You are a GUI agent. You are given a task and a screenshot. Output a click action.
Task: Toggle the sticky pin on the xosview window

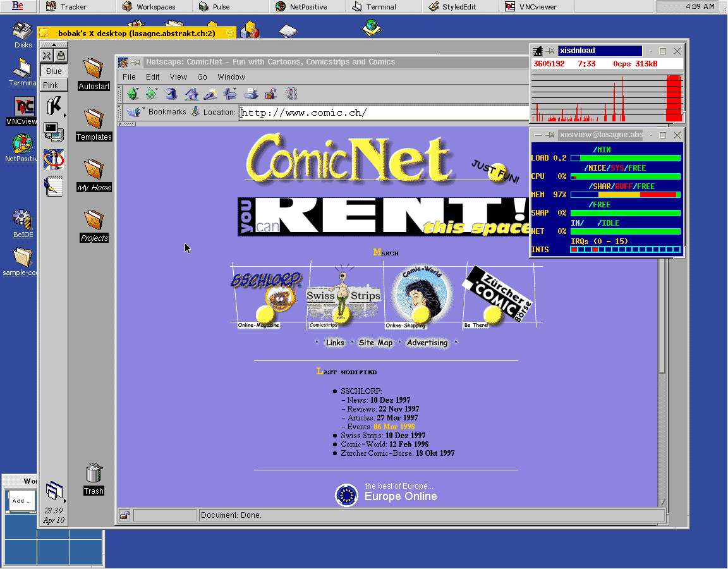pyautogui.click(x=550, y=135)
